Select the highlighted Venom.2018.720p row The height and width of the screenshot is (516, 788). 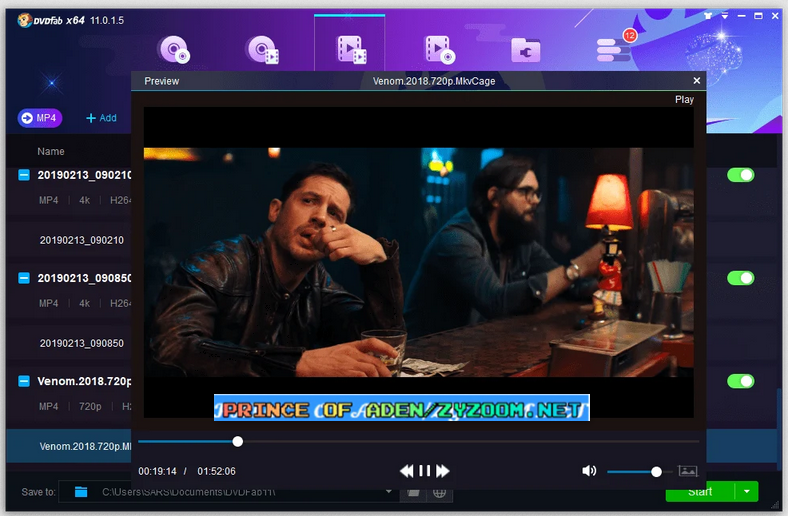click(x=69, y=446)
